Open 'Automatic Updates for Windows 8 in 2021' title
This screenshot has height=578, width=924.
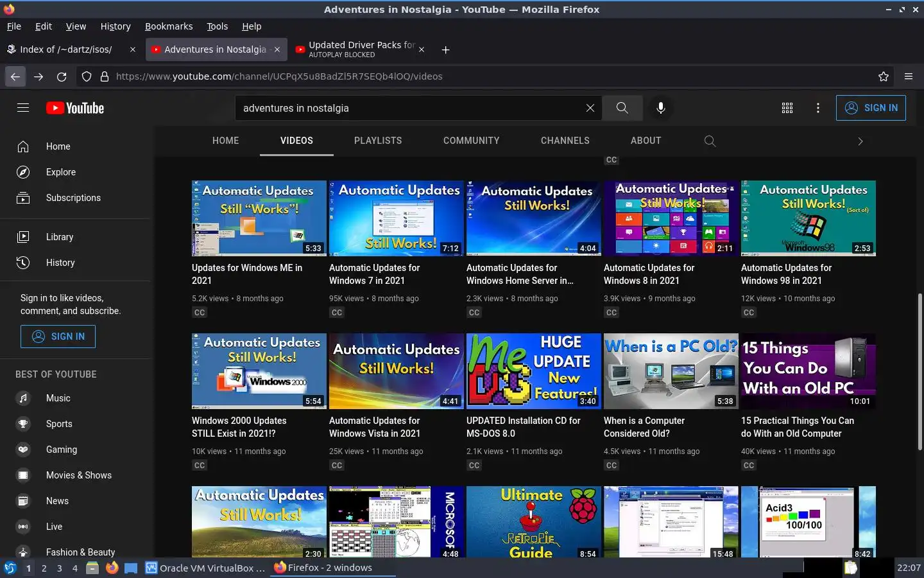(649, 274)
